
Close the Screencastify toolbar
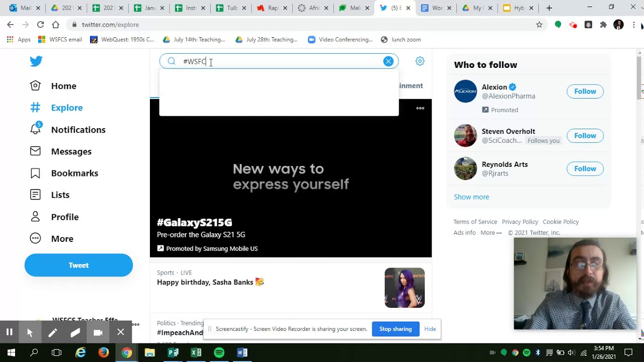pos(121,332)
